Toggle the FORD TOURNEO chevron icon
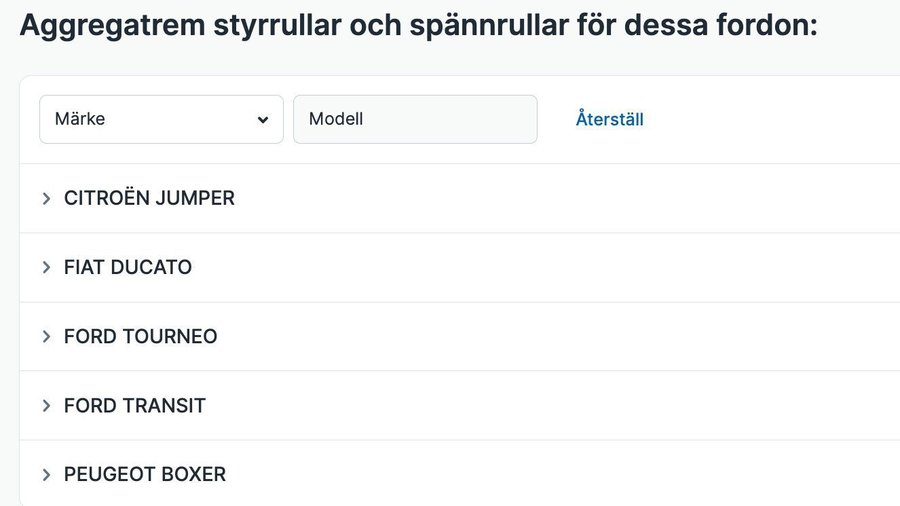Viewport: 900px width, 506px height. (x=46, y=337)
